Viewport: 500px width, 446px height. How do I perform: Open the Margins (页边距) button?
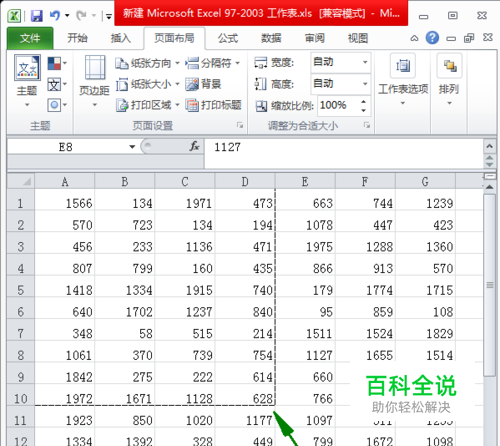click(x=95, y=81)
